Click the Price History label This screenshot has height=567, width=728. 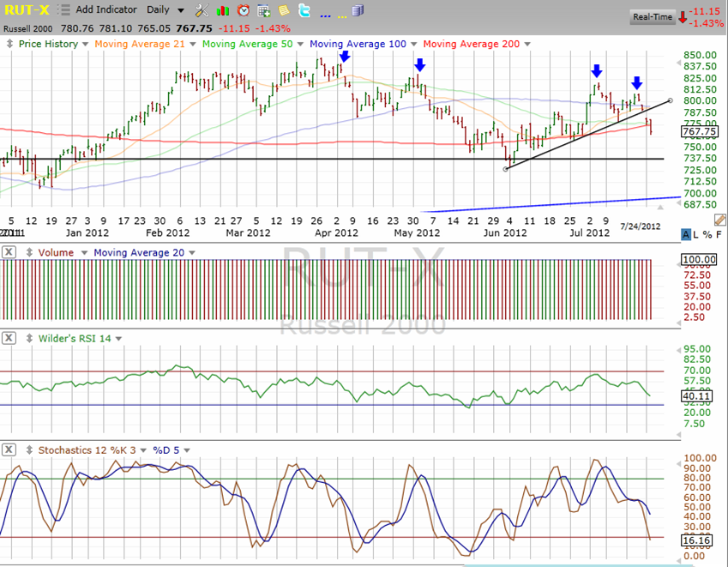tap(48, 44)
